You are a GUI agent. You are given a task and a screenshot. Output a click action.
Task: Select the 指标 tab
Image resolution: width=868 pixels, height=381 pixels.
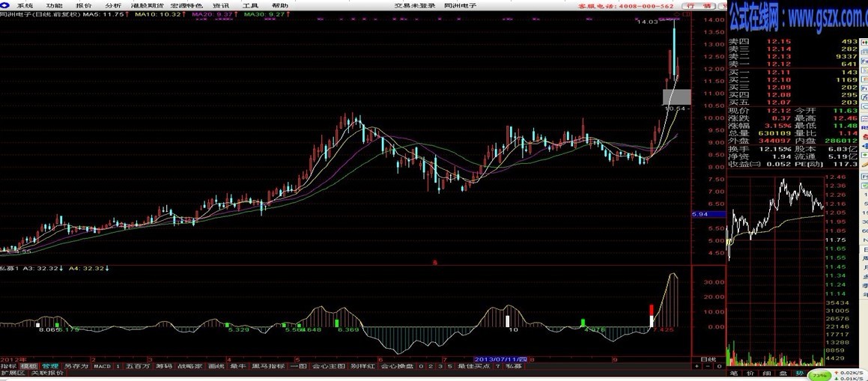coord(9,366)
